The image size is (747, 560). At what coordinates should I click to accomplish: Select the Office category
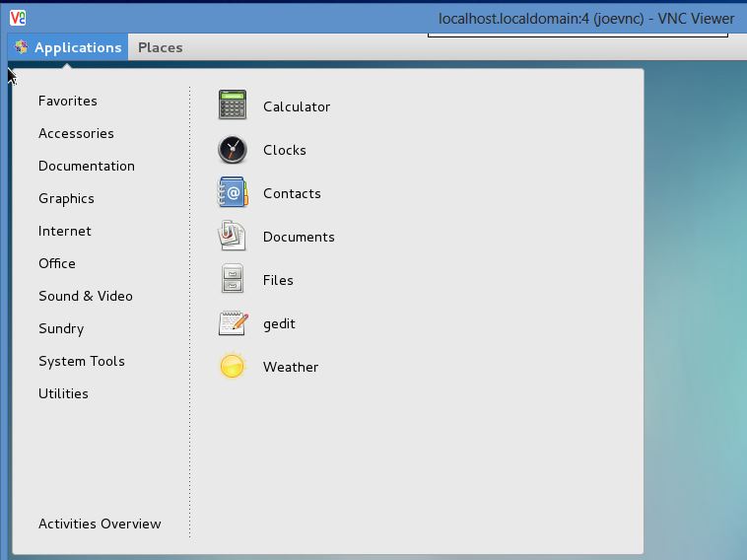57,263
